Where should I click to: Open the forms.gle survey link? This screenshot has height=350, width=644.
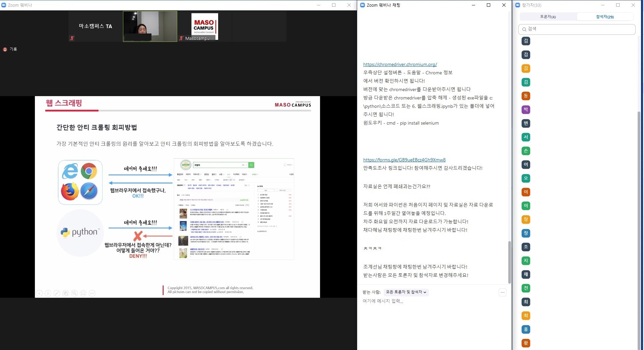pyautogui.click(x=404, y=160)
